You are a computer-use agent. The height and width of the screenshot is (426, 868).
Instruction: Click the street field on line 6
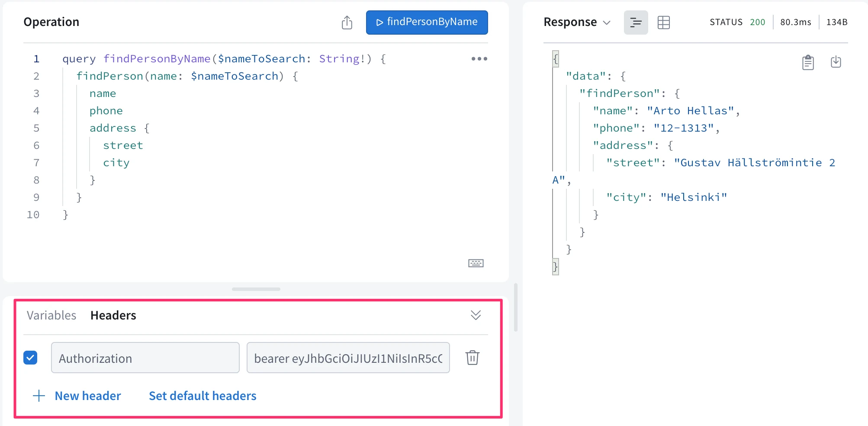click(123, 145)
